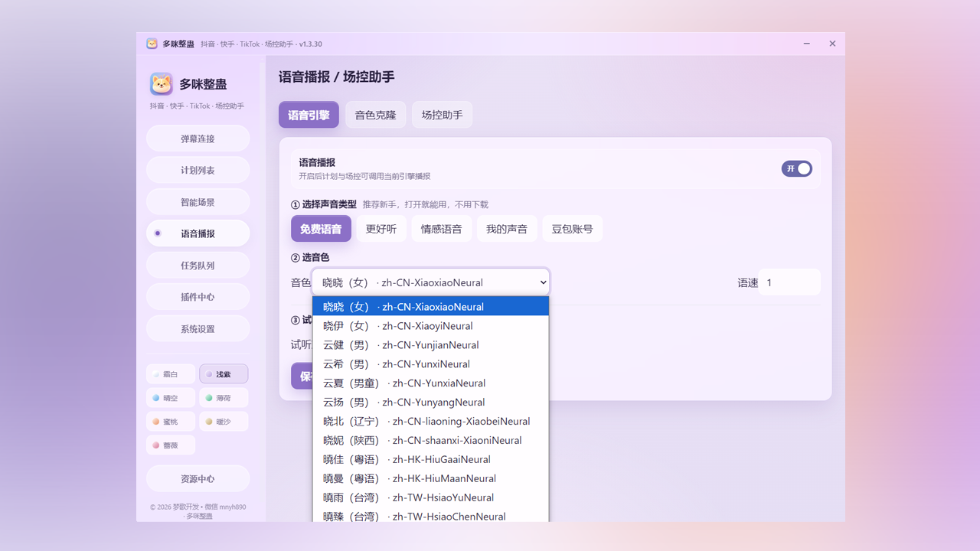Image resolution: width=980 pixels, height=551 pixels.
Task: Choose 云夏（男童）zh-CN-YunxiaNeural voice
Action: point(430,383)
